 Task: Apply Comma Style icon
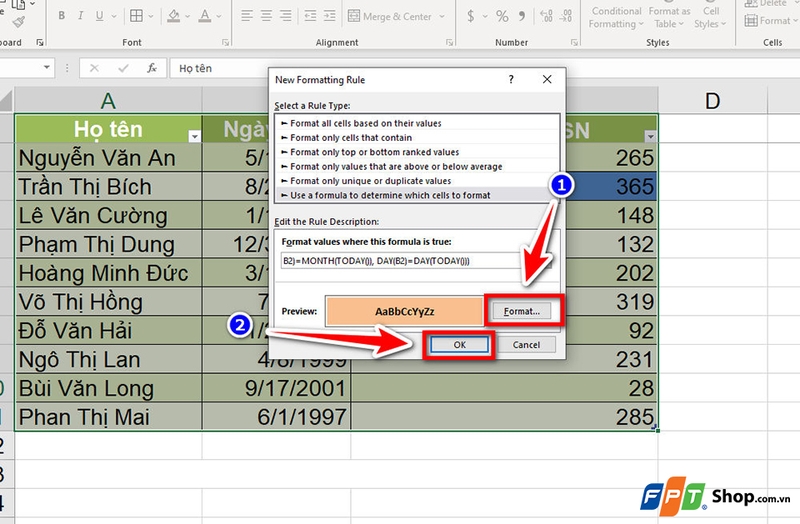tap(522, 16)
